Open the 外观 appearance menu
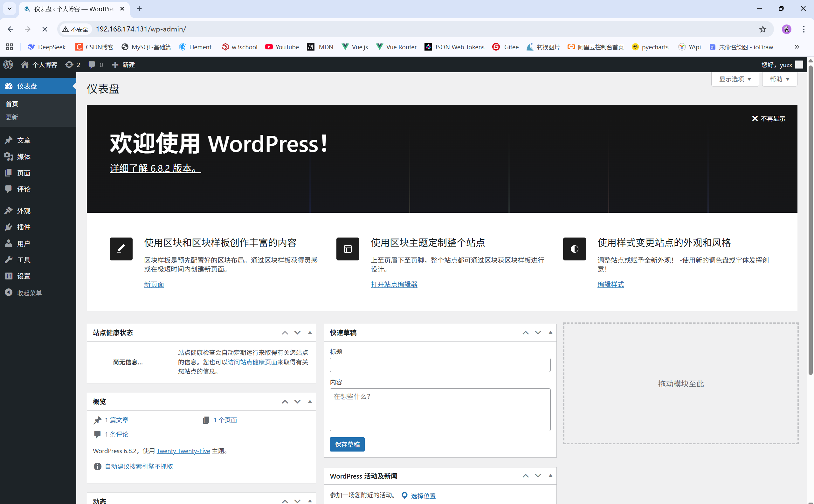Image resolution: width=814 pixels, height=504 pixels. 38,211
